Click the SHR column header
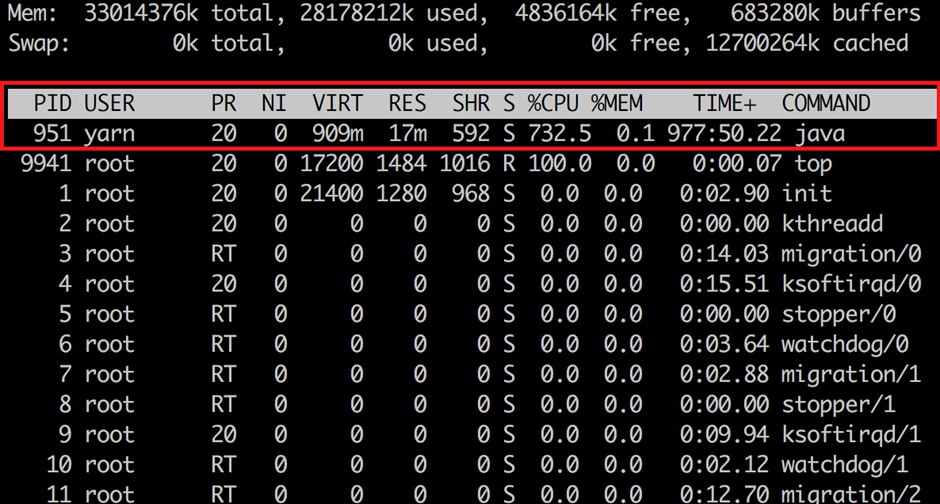 coord(471,103)
